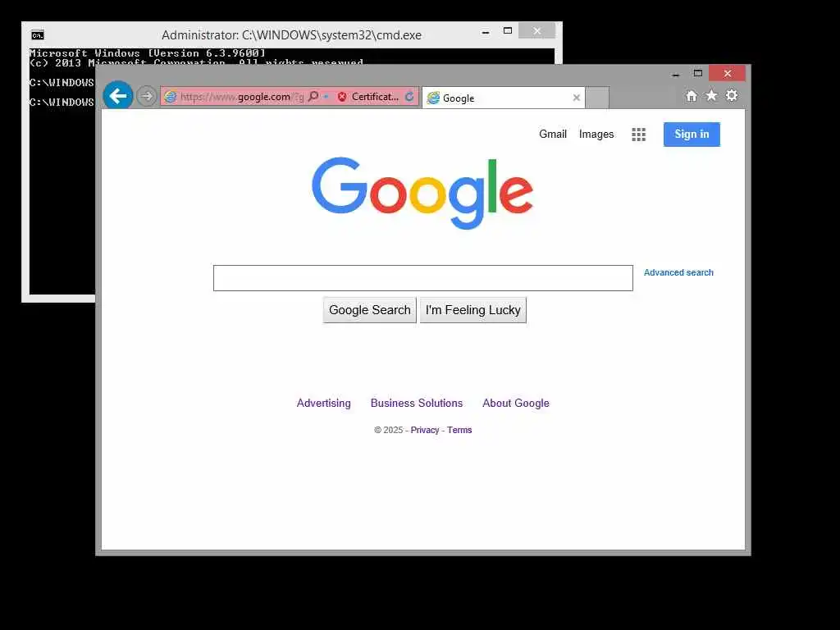Click the Google Search button
Image resolution: width=840 pixels, height=630 pixels.
tap(370, 310)
